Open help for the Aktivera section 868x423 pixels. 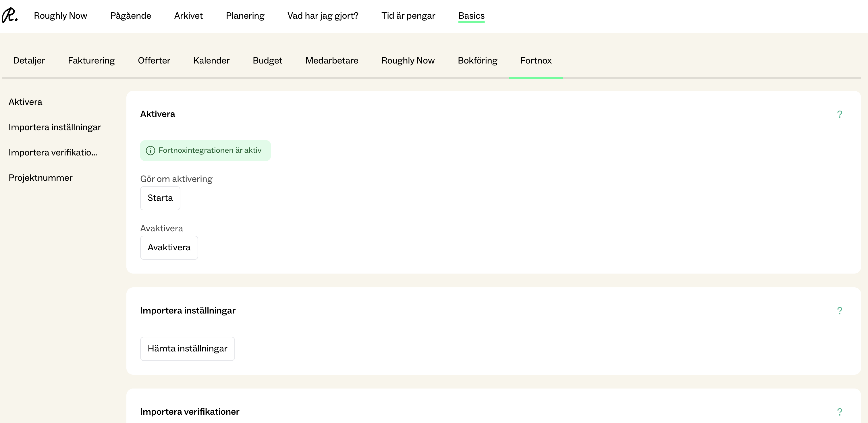click(839, 114)
